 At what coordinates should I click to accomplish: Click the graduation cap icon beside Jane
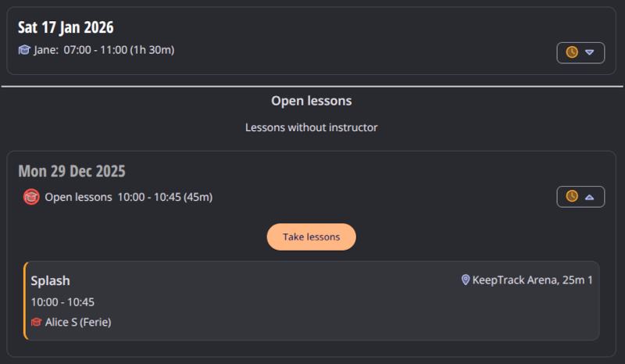click(24, 50)
